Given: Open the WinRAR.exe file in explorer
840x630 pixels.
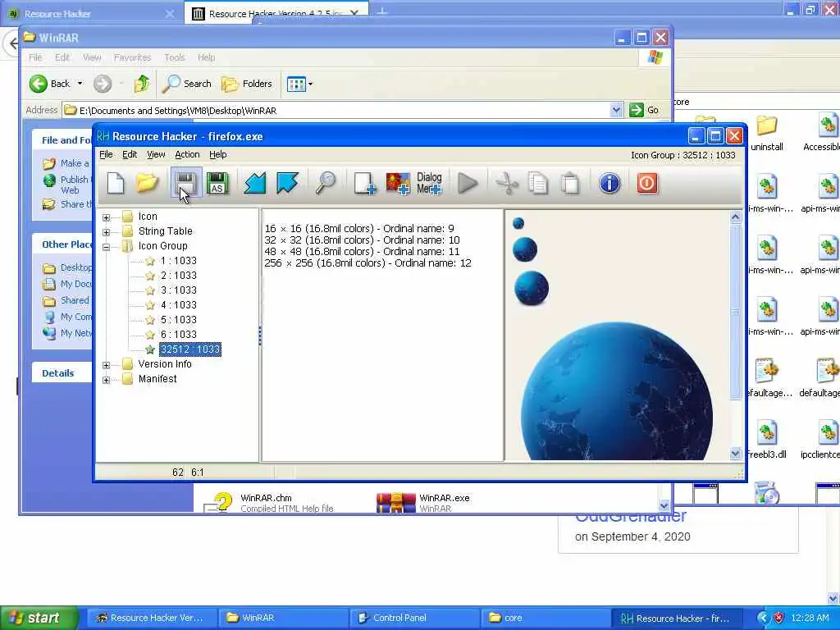Looking at the screenshot, I should (423, 503).
